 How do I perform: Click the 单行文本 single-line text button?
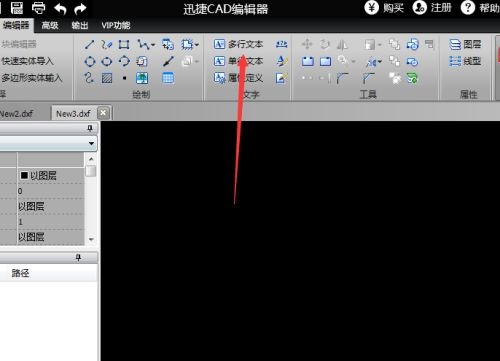tap(238, 61)
